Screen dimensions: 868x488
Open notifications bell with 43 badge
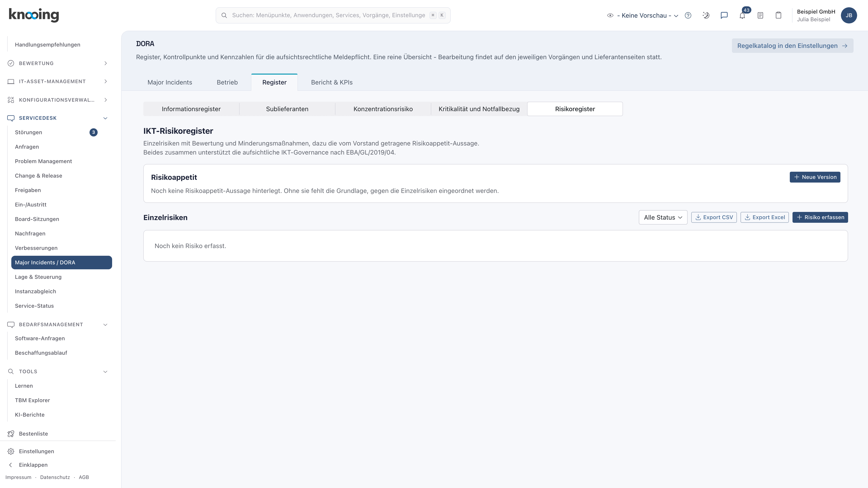[x=742, y=16]
